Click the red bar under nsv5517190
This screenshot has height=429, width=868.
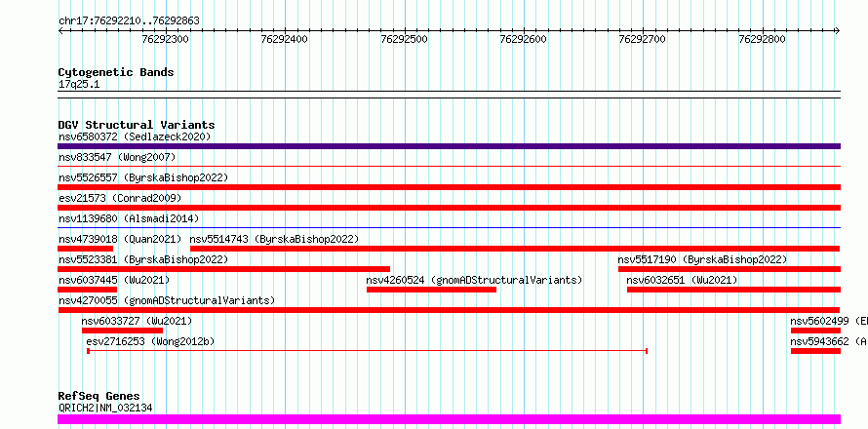[730, 269]
